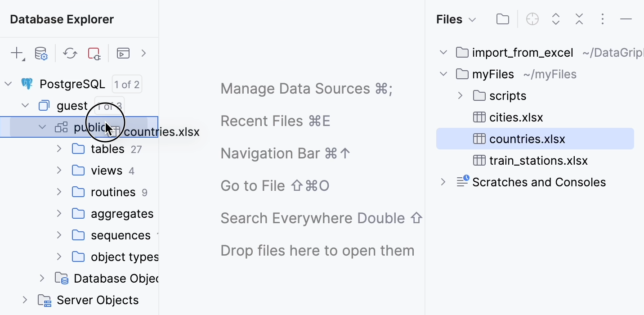Disconnect from the database
644x315 pixels.
(x=94, y=53)
